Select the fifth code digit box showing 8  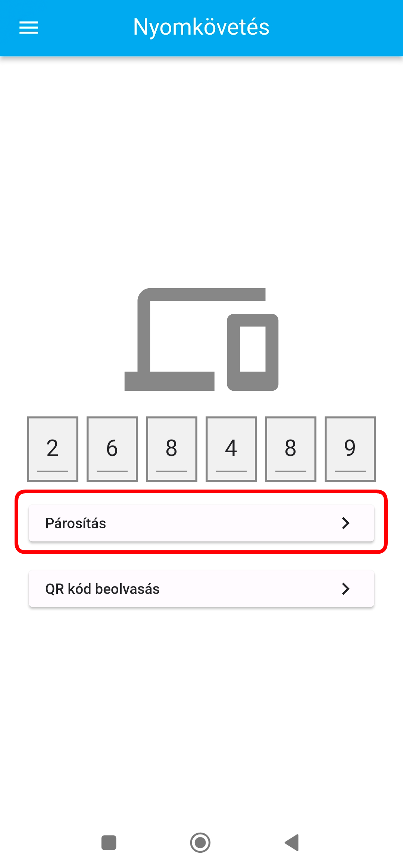click(x=291, y=449)
